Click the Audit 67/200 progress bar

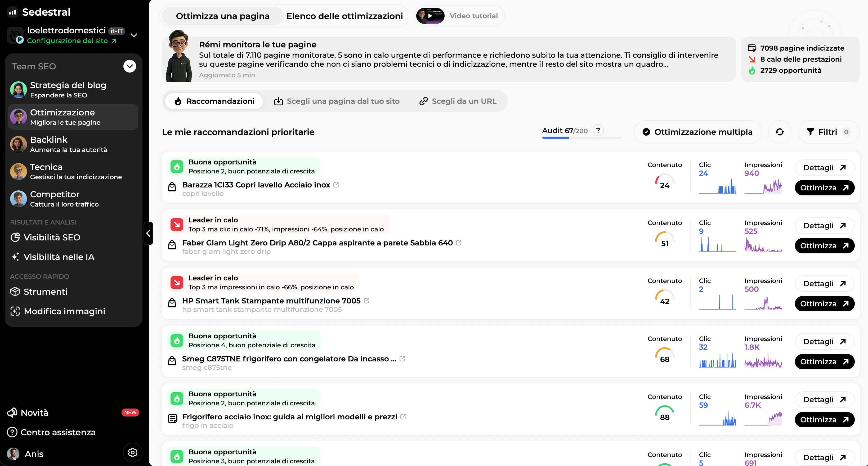[581, 137]
